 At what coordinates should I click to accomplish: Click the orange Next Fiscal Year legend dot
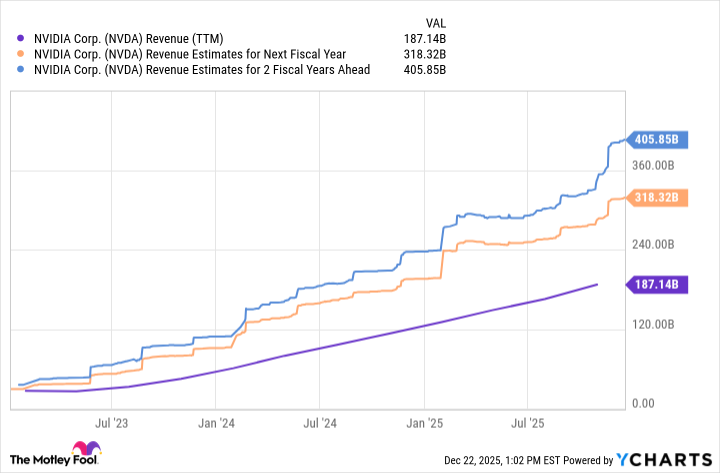(x=20, y=54)
